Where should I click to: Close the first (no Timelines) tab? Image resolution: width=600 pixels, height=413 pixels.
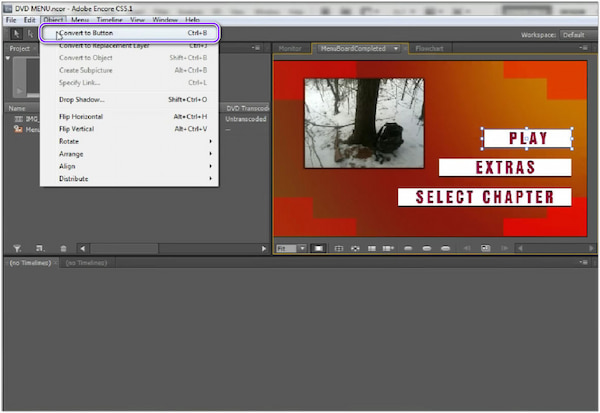click(56, 263)
